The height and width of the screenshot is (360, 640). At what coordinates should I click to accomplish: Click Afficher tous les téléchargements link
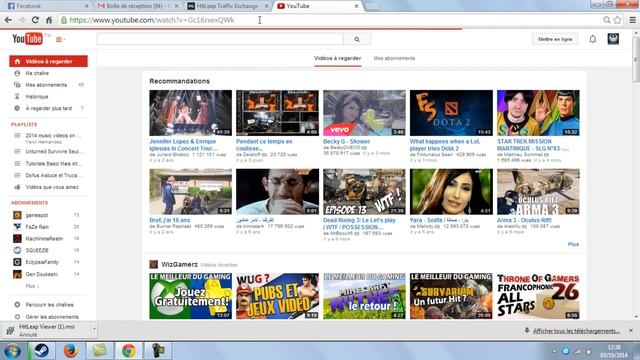click(x=576, y=331)
